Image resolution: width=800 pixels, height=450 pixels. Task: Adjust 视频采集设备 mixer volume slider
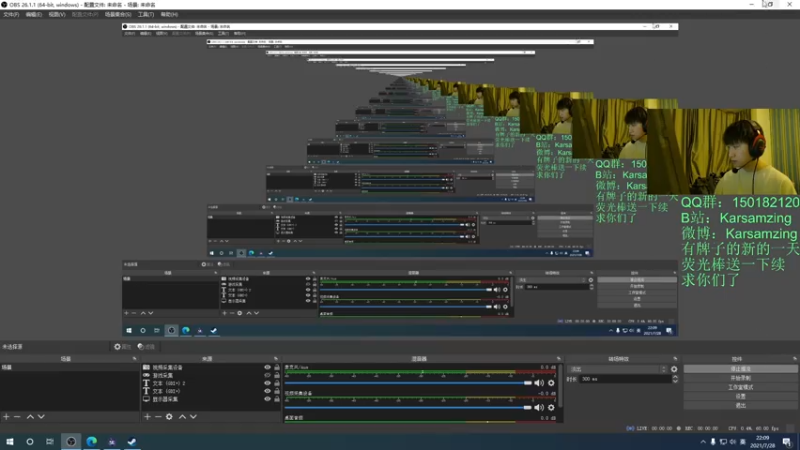click(408, 407)
